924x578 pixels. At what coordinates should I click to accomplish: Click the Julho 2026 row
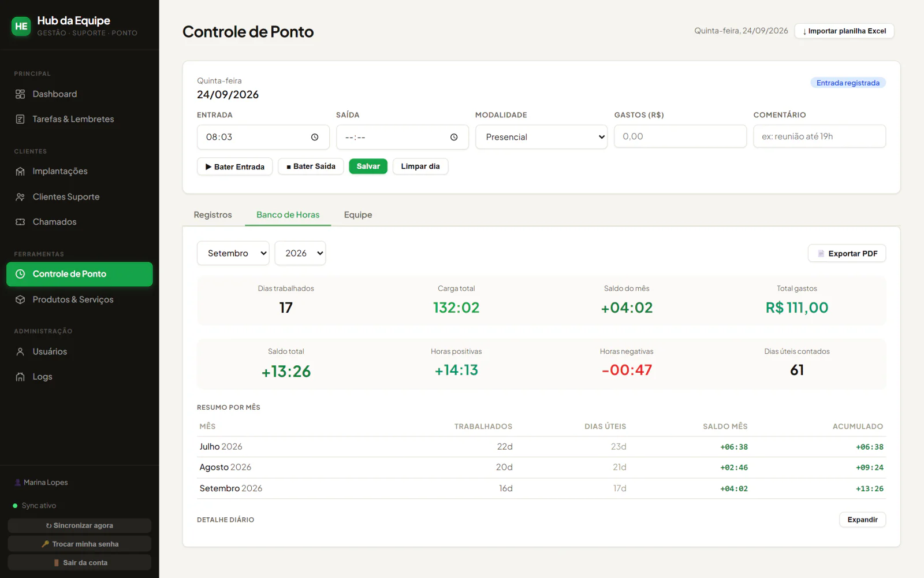click(x=541, y=447)
